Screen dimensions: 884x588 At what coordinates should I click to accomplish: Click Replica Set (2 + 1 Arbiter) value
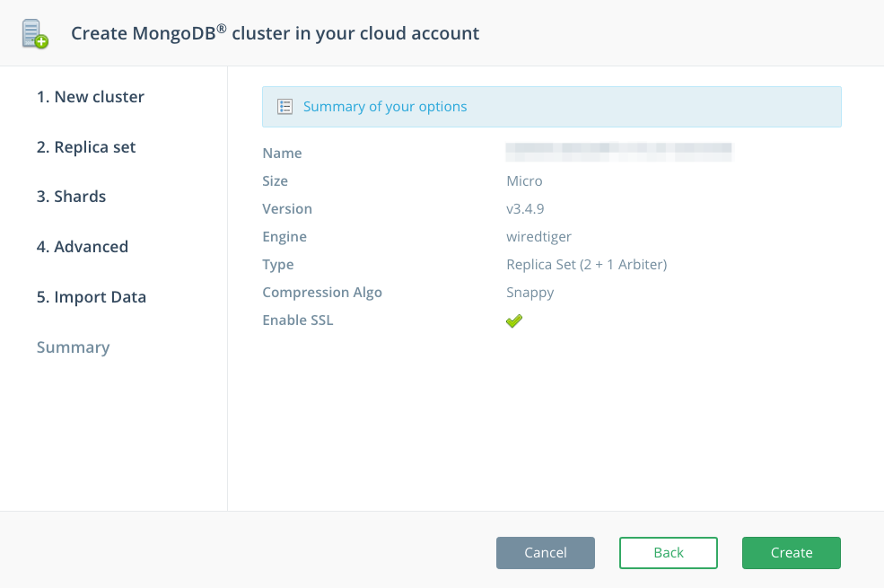[x=586, y=265]
